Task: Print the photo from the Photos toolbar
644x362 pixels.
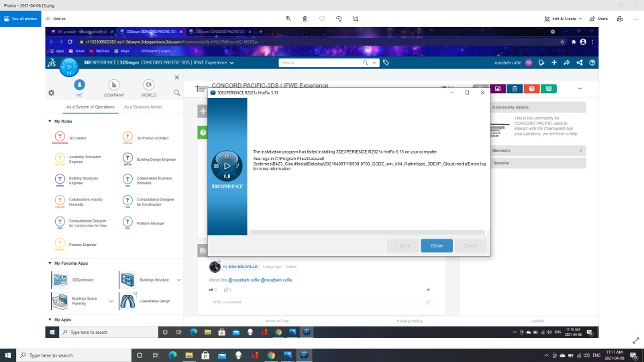Action: (x=620, y=19)
